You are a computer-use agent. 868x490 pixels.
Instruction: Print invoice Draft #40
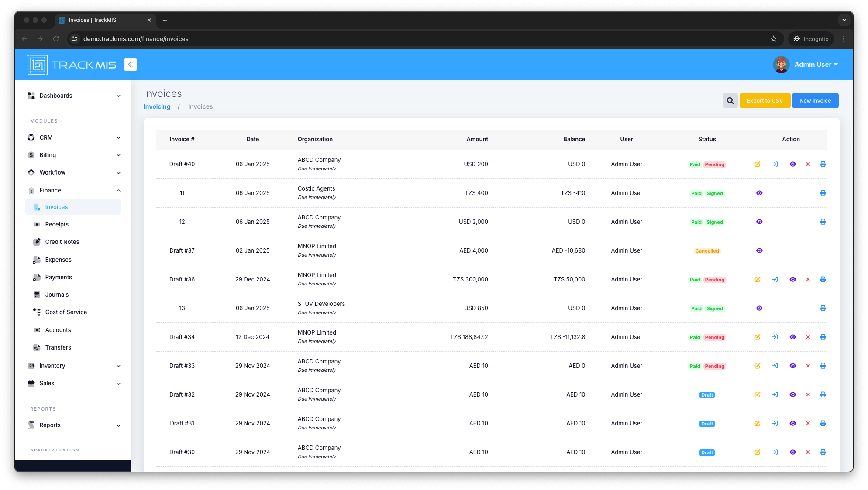[x=823, y=164]
